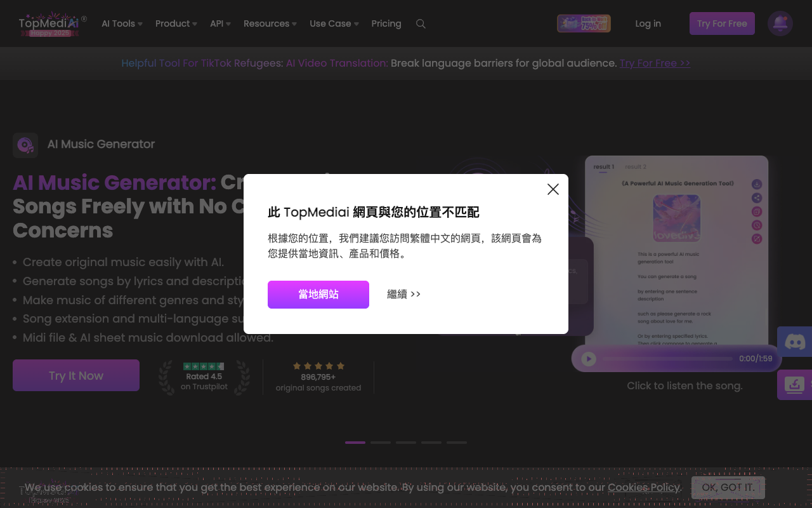Click Log in
The height and width of the screenshot is (508, 812).
pyautogui.click(x=648, y=23)
